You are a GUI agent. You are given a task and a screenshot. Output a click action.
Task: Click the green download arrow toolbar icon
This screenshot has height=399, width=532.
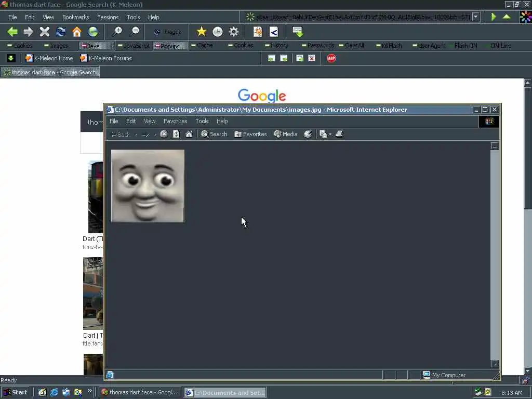pyautogui.click(x=298, y=32)
